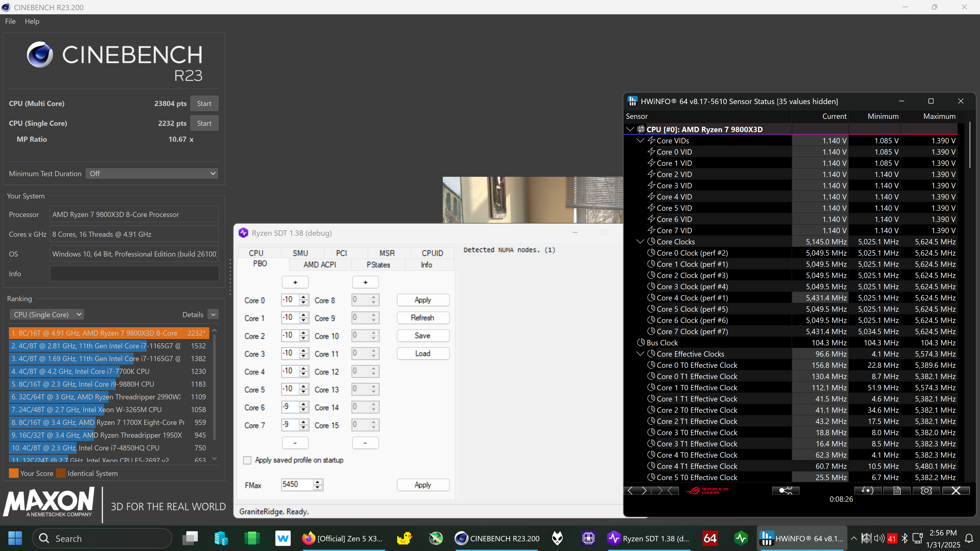Switch to SMU tab in Ryzen SDT
Image resolution: width=980 pixels, height=551 pixels.
pyautogui.click(x=300, y=253)
